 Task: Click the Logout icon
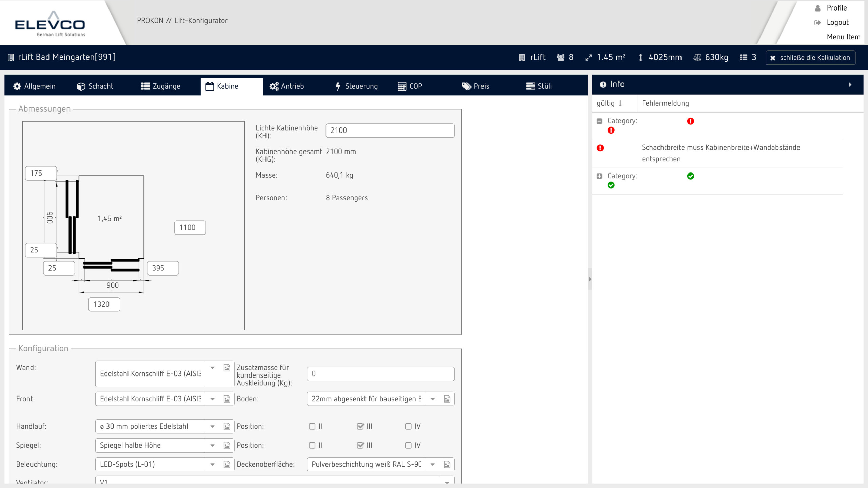pos(817,23)
